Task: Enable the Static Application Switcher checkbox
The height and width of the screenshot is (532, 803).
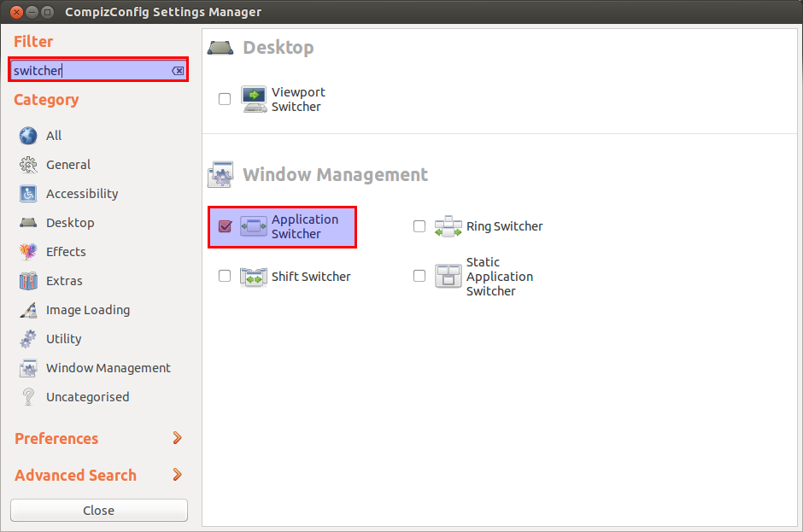Action: 419,276
